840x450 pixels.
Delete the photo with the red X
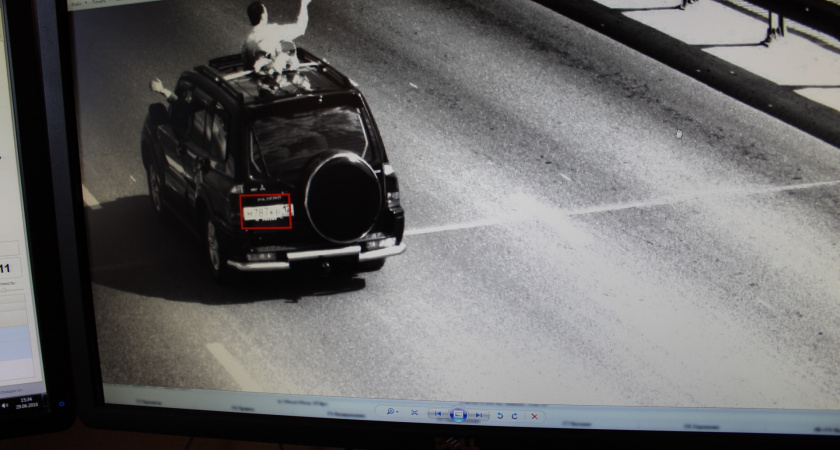click(x=535, y=416)
